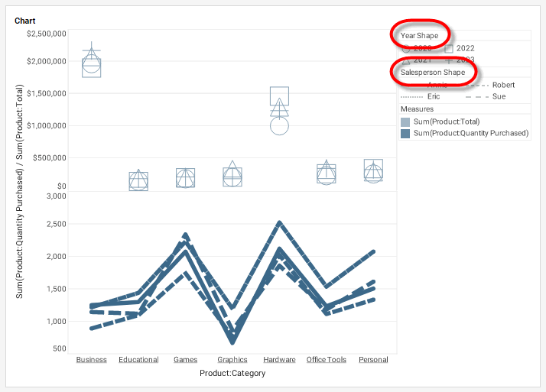Select the square marker above Hardware
Image resolution: width=546 pixels, height=392 pixels.
(279, 96)
